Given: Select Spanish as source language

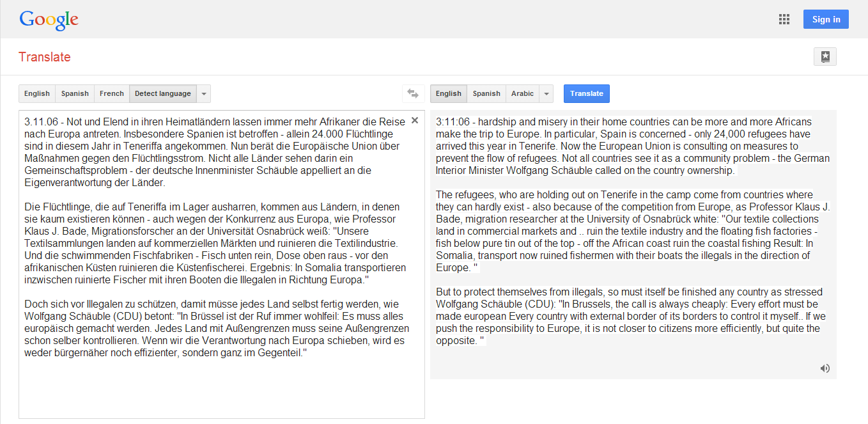Looking at the screenshot, I should coord(75,94).
